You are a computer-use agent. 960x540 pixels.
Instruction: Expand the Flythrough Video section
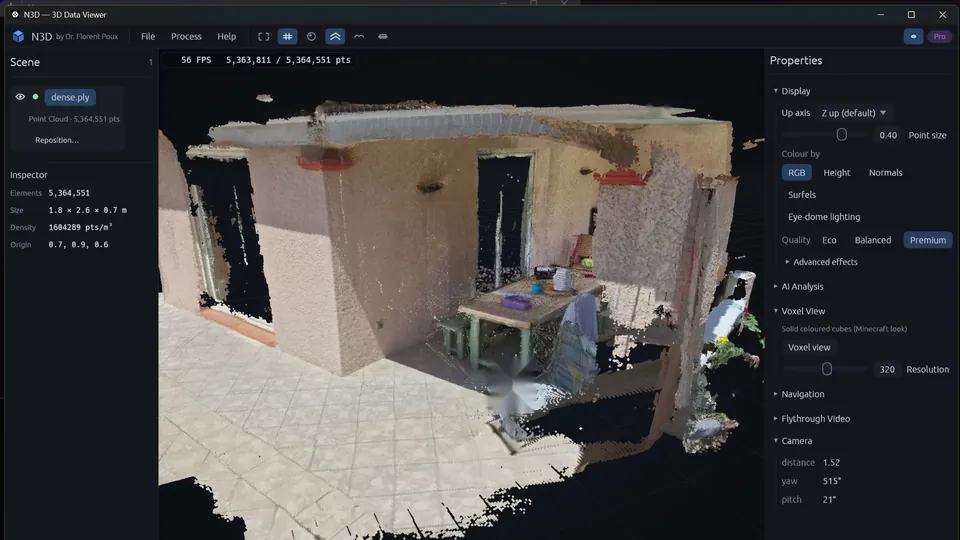coord(811,419)
